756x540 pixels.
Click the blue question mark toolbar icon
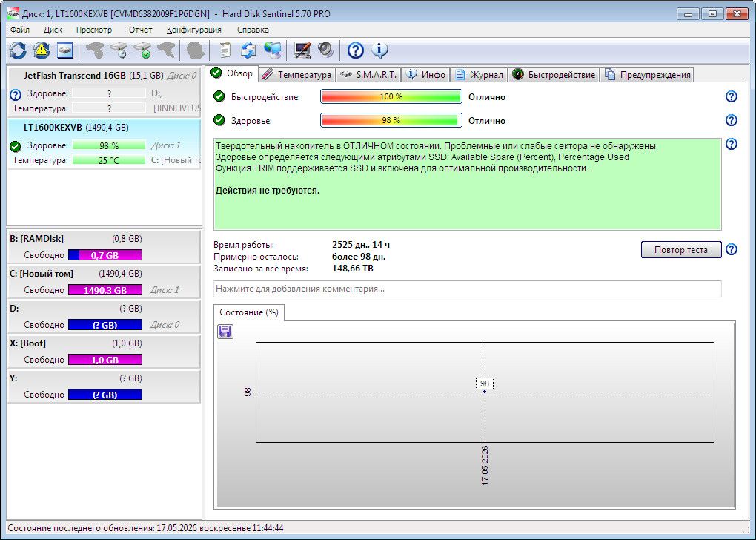(x=356, y=50)
